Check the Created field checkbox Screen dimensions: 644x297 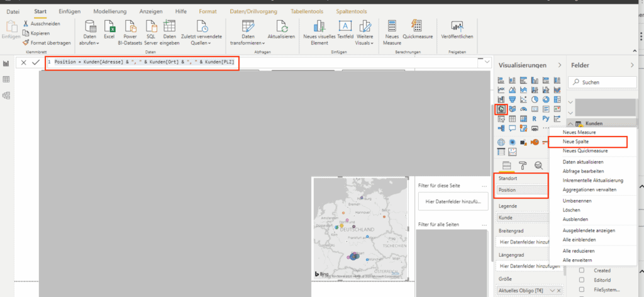(582, 270)
